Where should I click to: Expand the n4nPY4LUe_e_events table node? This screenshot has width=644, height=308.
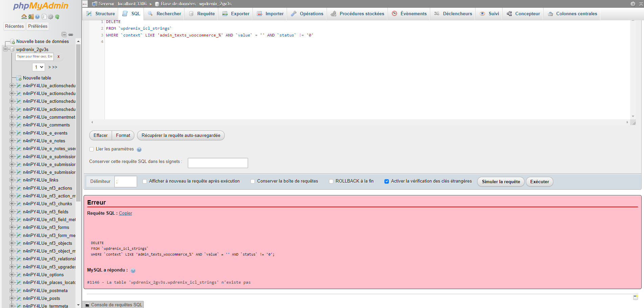tap(12, 133)
